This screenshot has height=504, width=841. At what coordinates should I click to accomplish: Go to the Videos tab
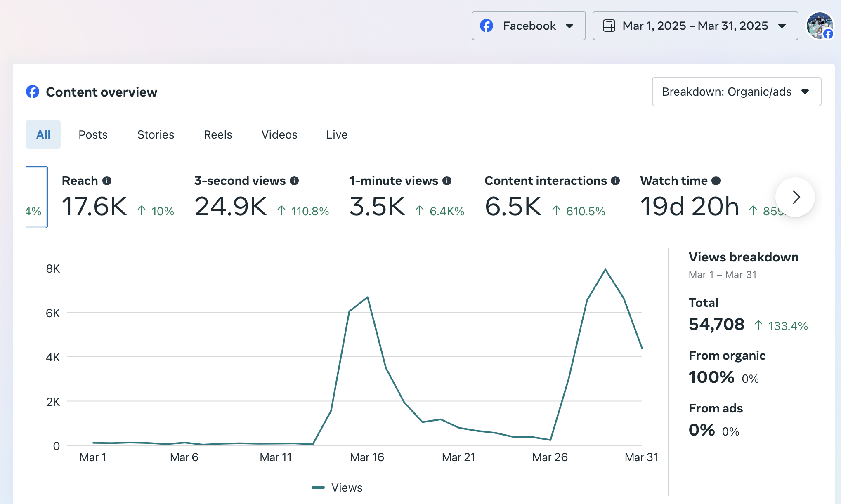coord(279,134)
